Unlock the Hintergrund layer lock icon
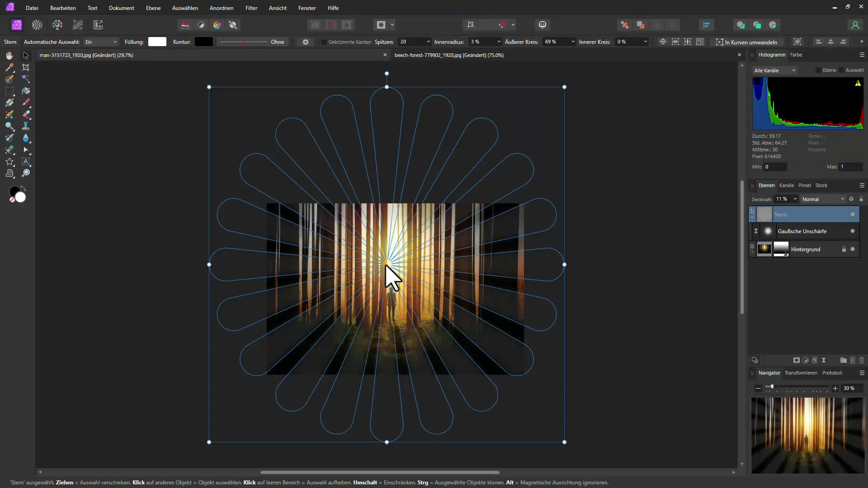868x488 pixels. tap(844, 249)
